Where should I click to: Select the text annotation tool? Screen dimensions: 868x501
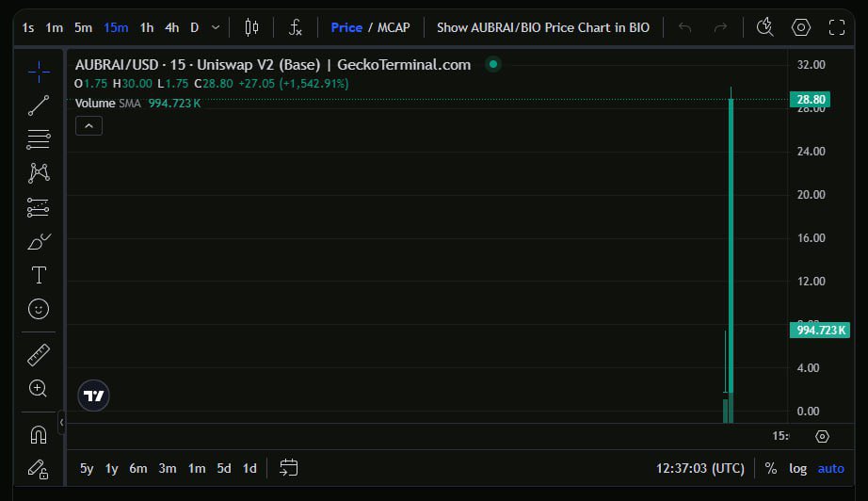[39, 275]
